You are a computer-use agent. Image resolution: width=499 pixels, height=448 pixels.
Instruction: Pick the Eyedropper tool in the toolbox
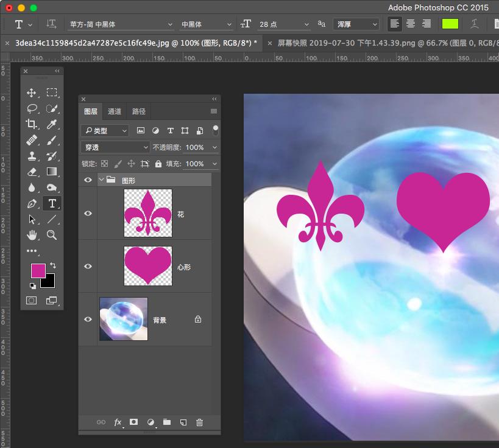(52, 124)
